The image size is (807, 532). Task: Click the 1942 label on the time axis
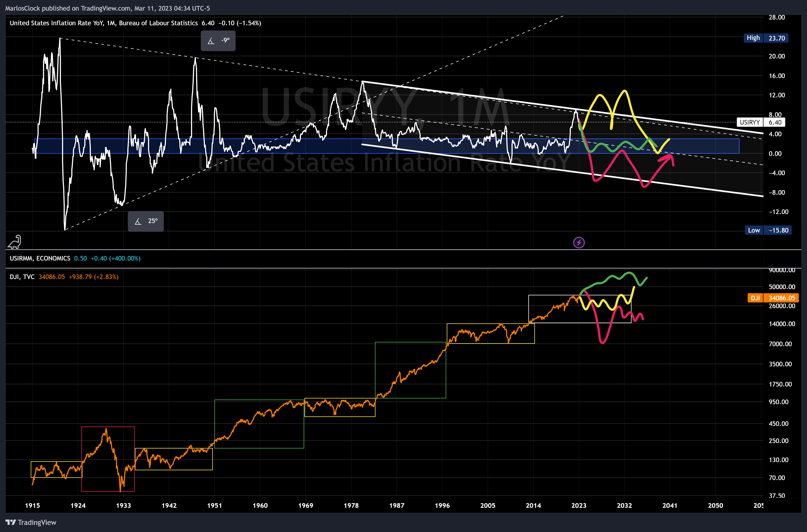click(x=169, y=506)
